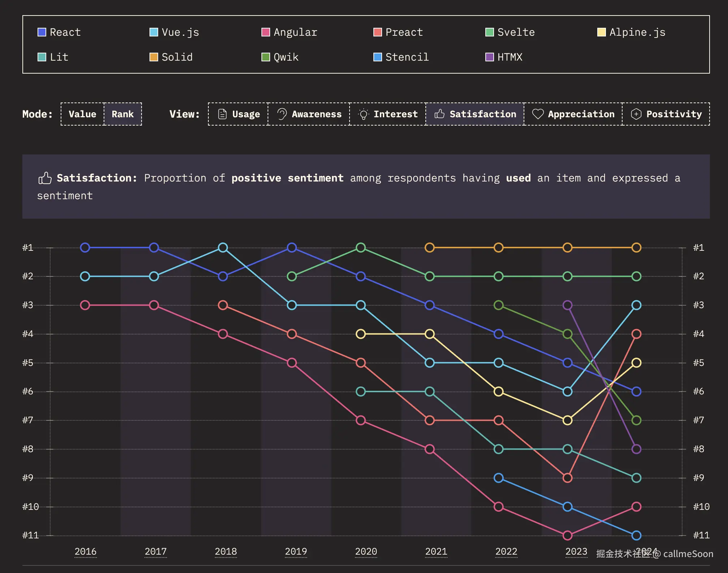Click the Interest lightbulb icon
The width and height of the screenshot is (728, 573).
pyautogui.click(x=363, y=114)
